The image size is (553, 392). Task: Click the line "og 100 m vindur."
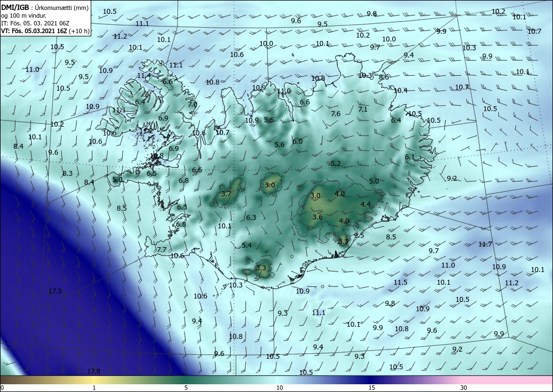tap(24, 15)
